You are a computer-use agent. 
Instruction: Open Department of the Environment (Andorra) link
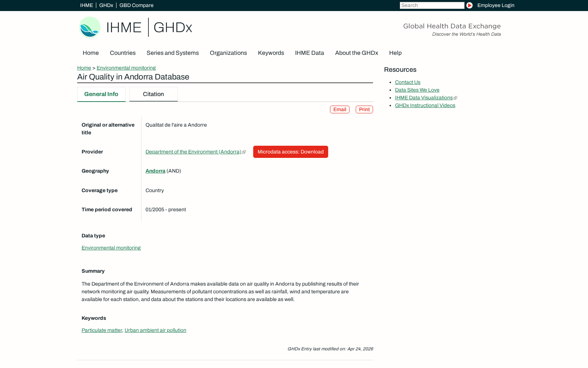(193, 152)
